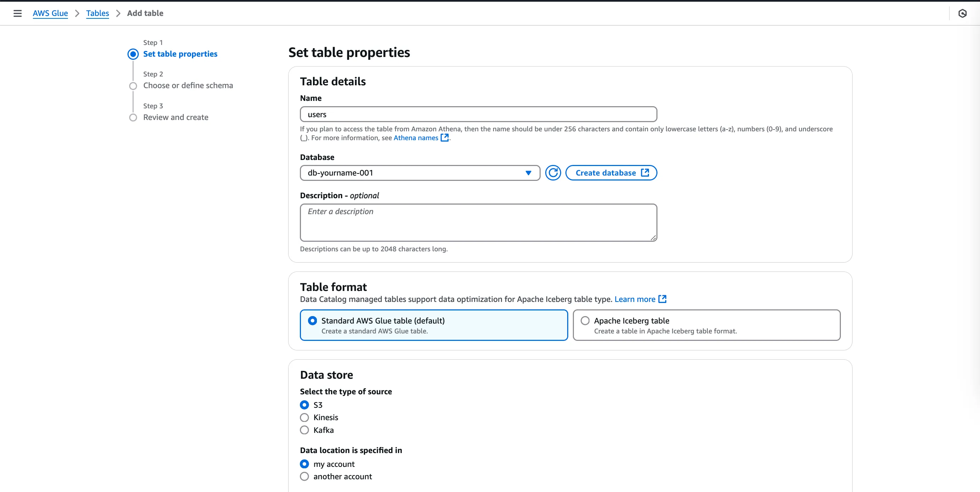
Task: Click the Create database button
Action: pyautogui.click(x=611, y=173)
